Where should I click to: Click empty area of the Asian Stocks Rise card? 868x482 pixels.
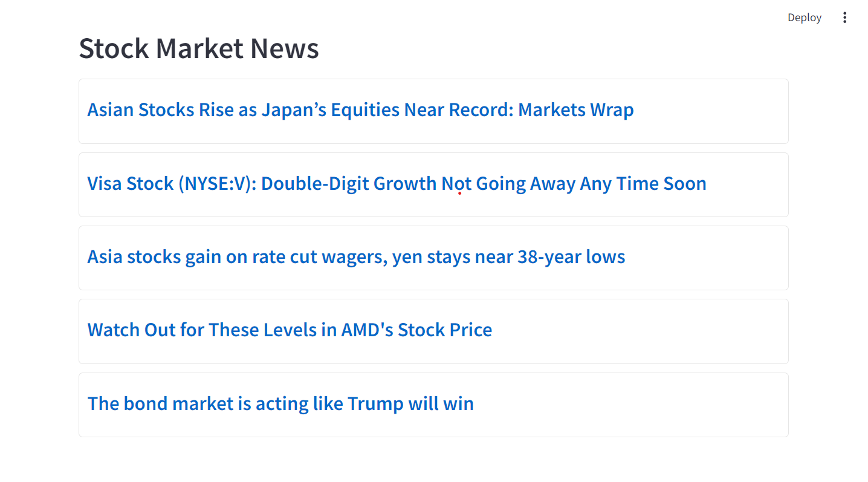click(x=710, y=111)
